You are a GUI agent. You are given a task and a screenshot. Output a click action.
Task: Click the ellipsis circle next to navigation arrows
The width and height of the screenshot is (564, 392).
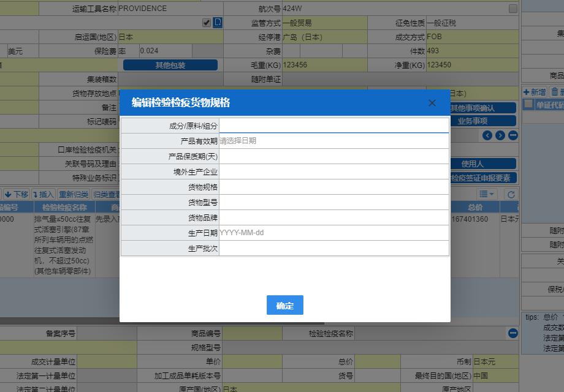tap(513, 135)
